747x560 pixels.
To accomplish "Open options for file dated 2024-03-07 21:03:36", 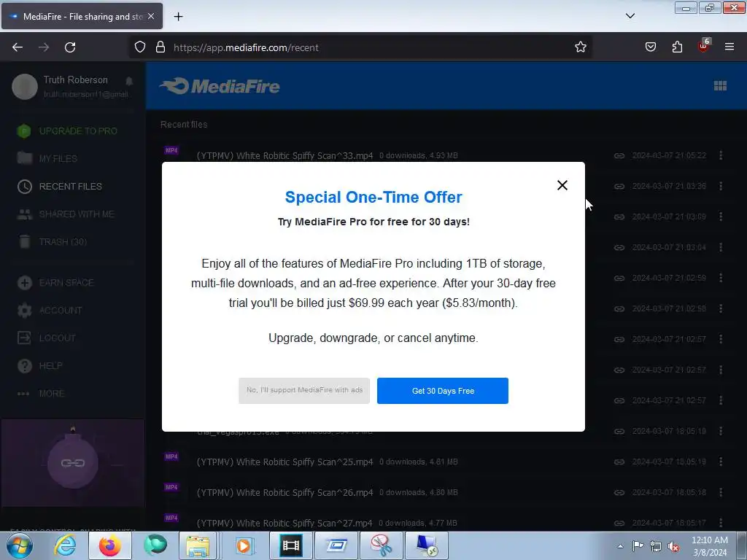I will click(721, 186).
